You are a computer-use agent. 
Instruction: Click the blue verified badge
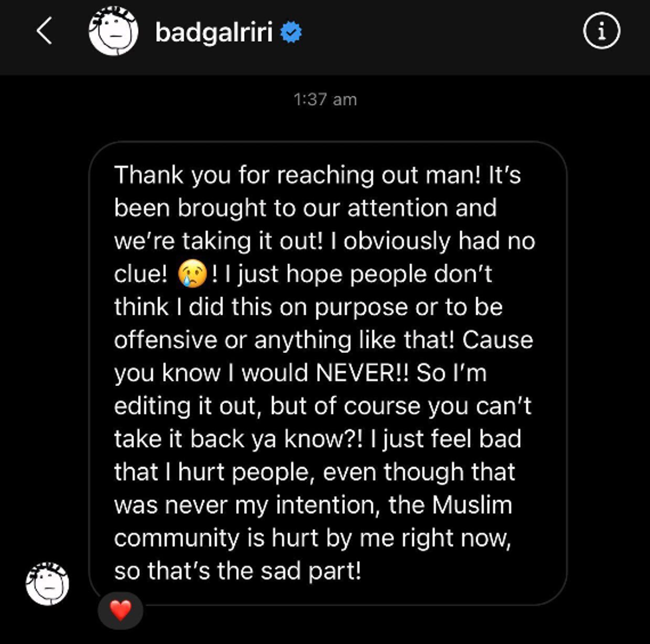[291, 32]
